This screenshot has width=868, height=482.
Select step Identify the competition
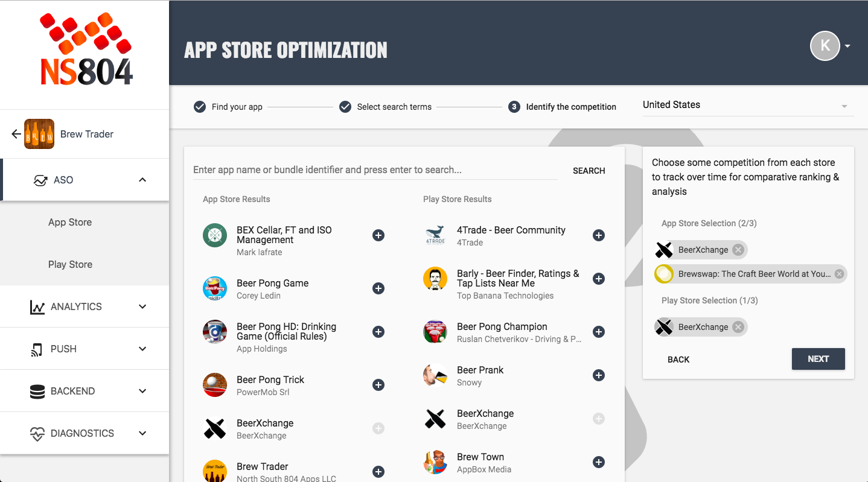[x=562, y=107]
